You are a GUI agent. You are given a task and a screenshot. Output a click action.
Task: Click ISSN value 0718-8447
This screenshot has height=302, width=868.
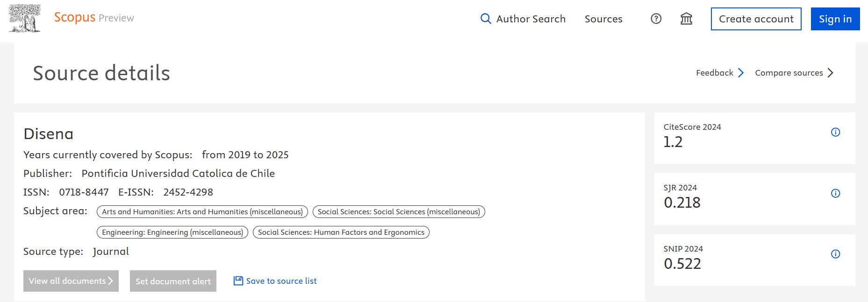[x=84, y=192]
